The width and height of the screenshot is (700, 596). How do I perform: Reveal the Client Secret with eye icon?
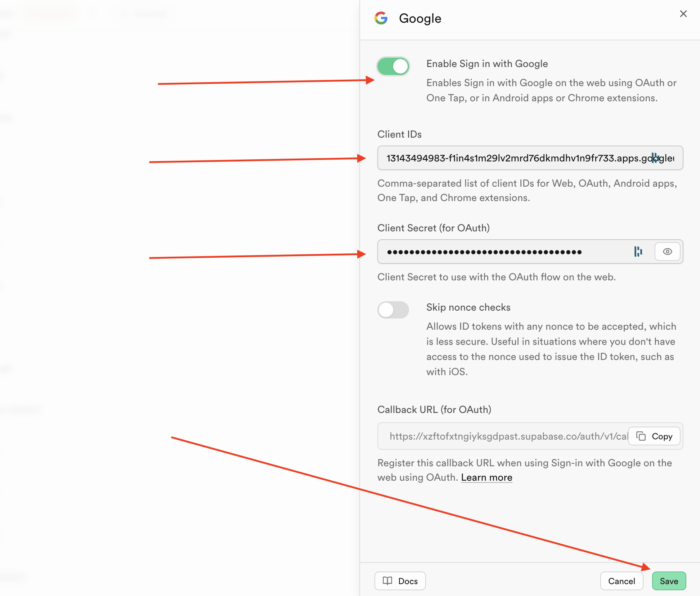pyautogui.click(x=667, y=252)
